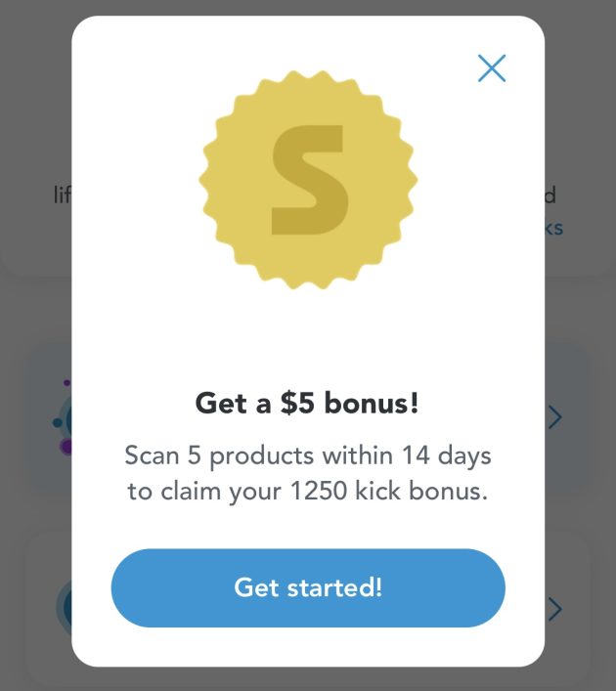Tap the gold scalloped coin badge
Viewport: 616px width, 691px height.
pos(308,180)
